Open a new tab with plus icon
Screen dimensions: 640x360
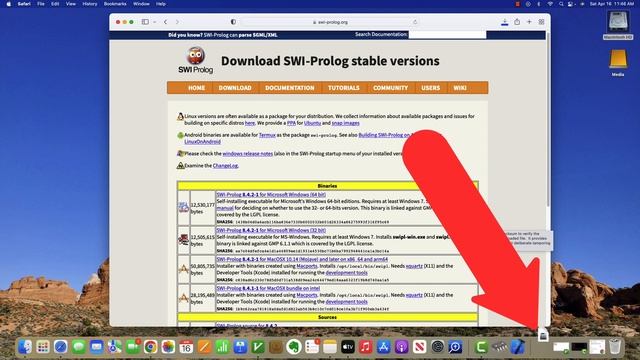pyautogui.click(x=529, y=22)
